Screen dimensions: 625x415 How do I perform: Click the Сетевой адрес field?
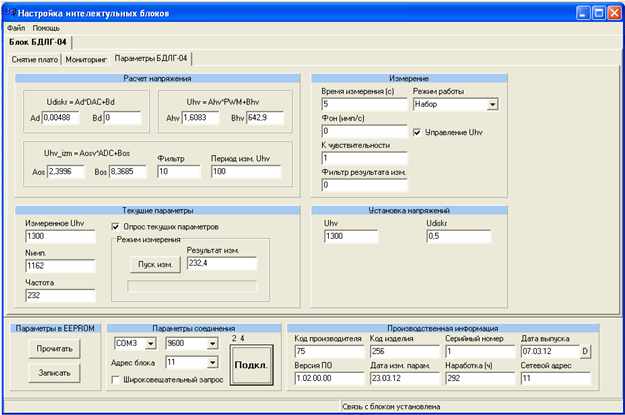[556, 378]
